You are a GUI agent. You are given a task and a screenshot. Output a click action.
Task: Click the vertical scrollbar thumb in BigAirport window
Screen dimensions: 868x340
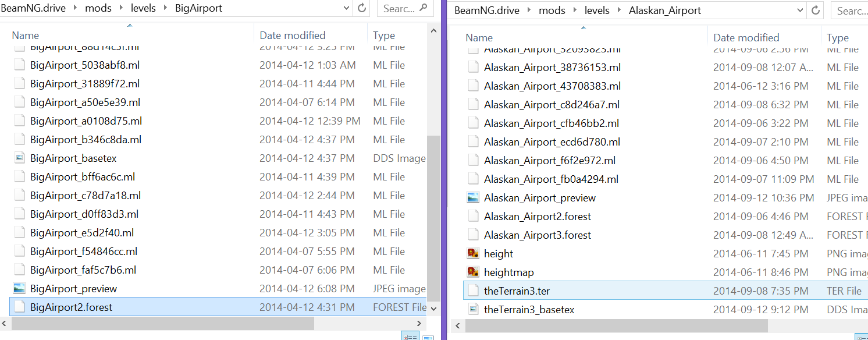(433, 218)
